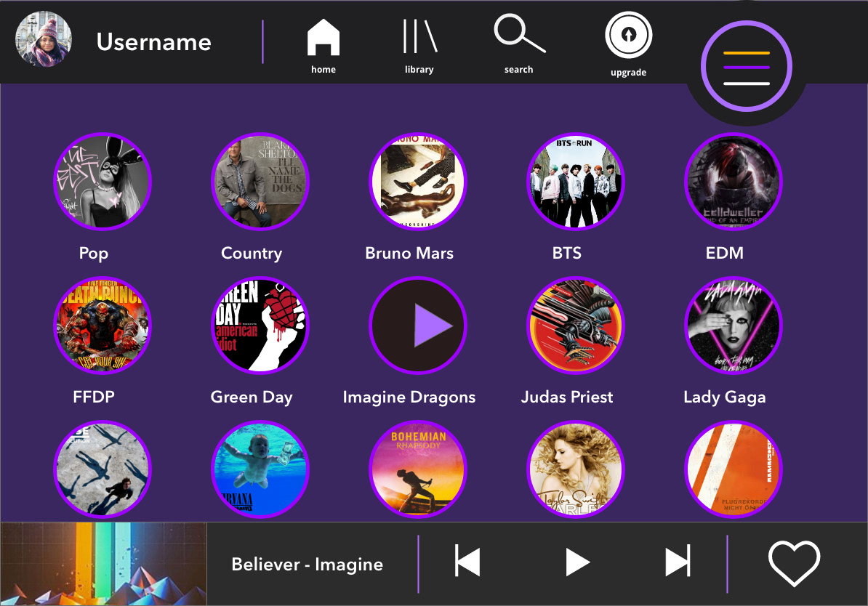Click the Believer - Imagine track title

click(308, 565)
